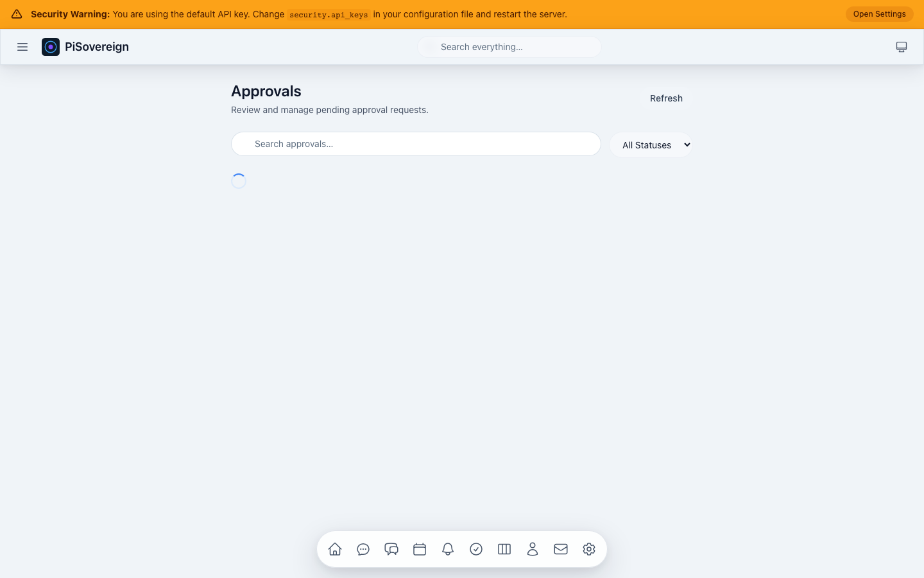The image size is (924, 578).
Task: Open the conversations icon with two speech bubbles
Action: 391,549
